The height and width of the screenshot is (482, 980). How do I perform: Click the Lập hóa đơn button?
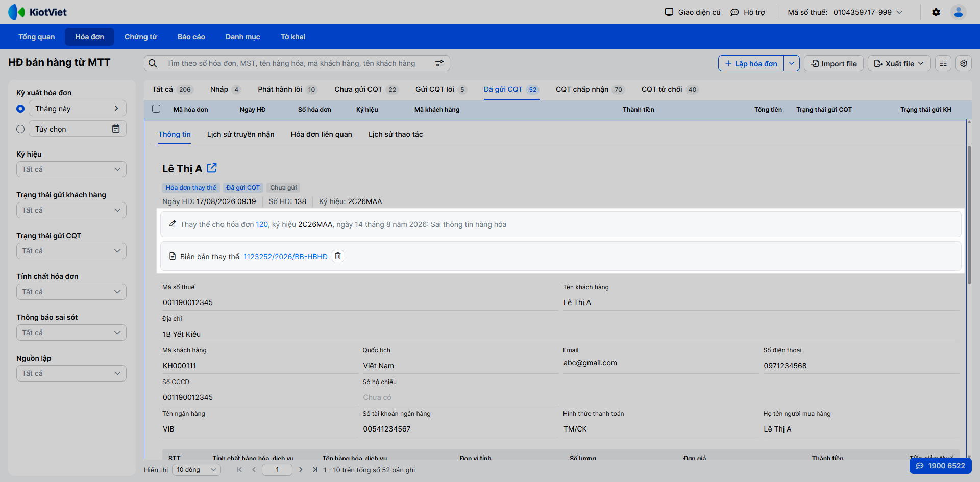pyautogui.click(x=751, y=63)
